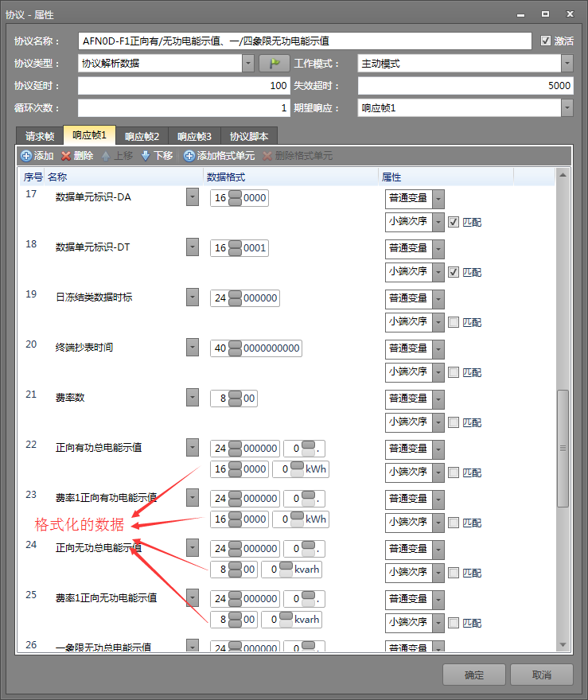Screen dimensions: 588x700
Task: Uncheck 匹配 for 数据单元标识-DA
Action: (x=454, y=222)
